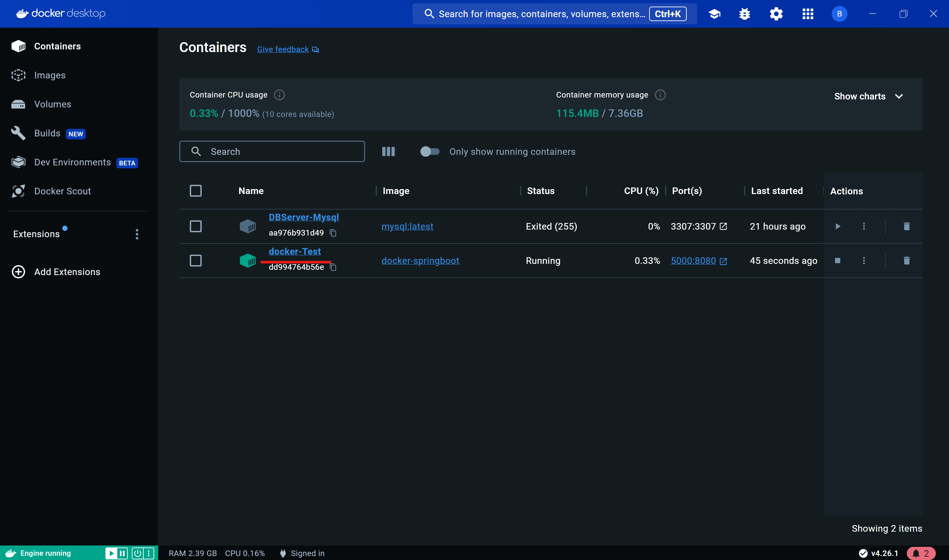The image size is (949, 560).
Task: Open Settings gear icon in header
Action: point(776,14)
